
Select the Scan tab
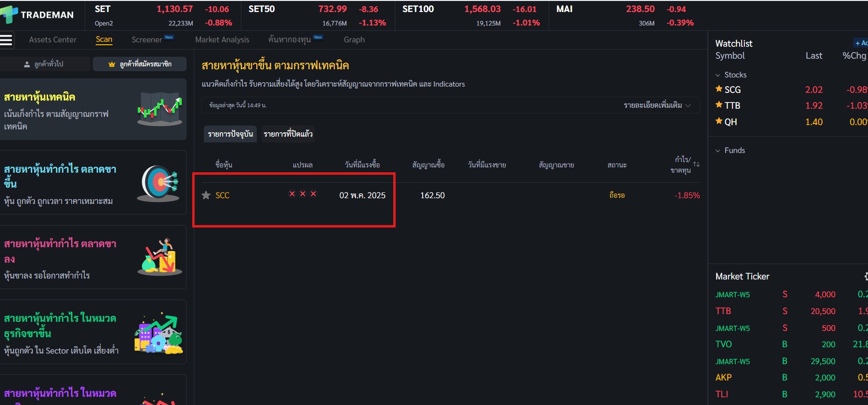pyautogui.click(x=104, y=39)
